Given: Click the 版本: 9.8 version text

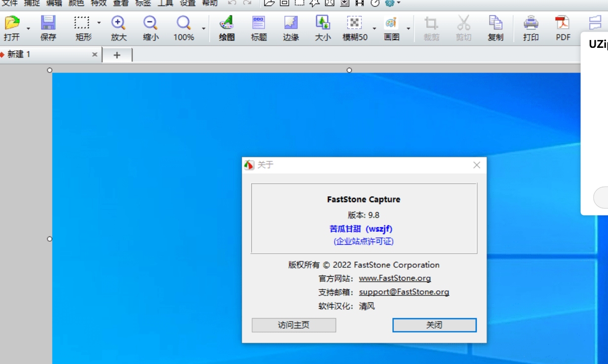Looking at the screenshot, I should [x=364, y=215].
